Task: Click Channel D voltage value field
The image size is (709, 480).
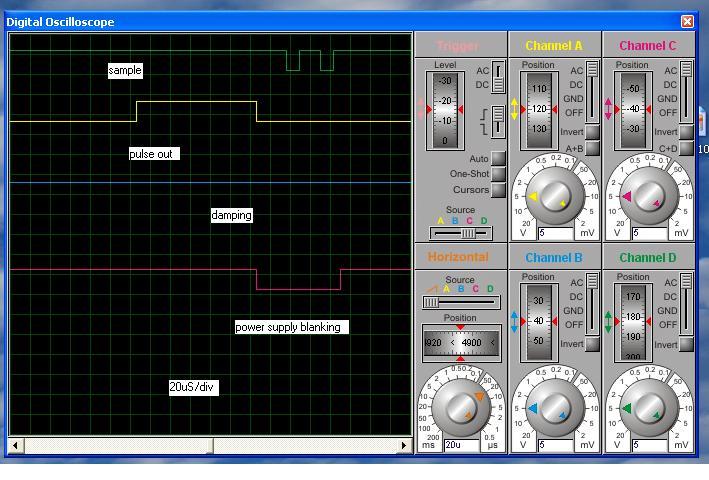Action: point(650,445)
